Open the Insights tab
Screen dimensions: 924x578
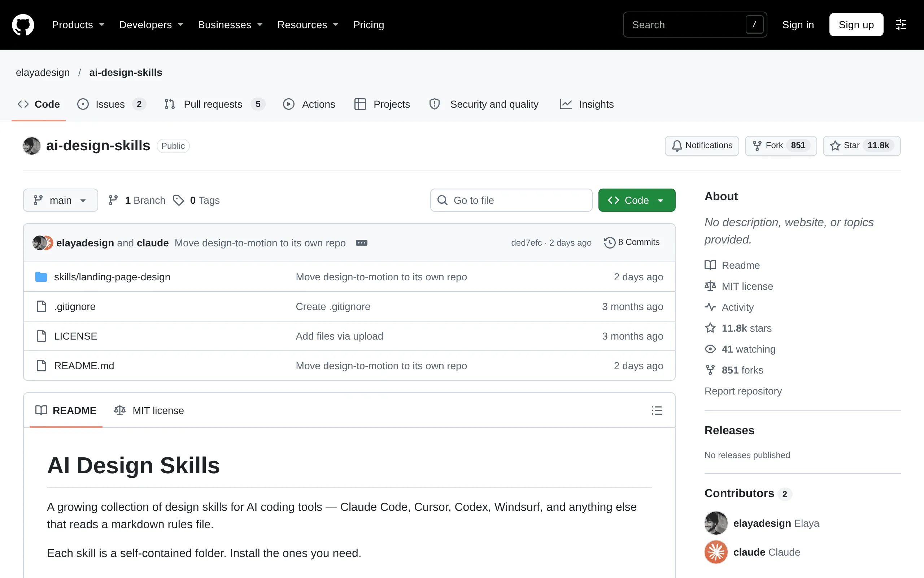587,104
